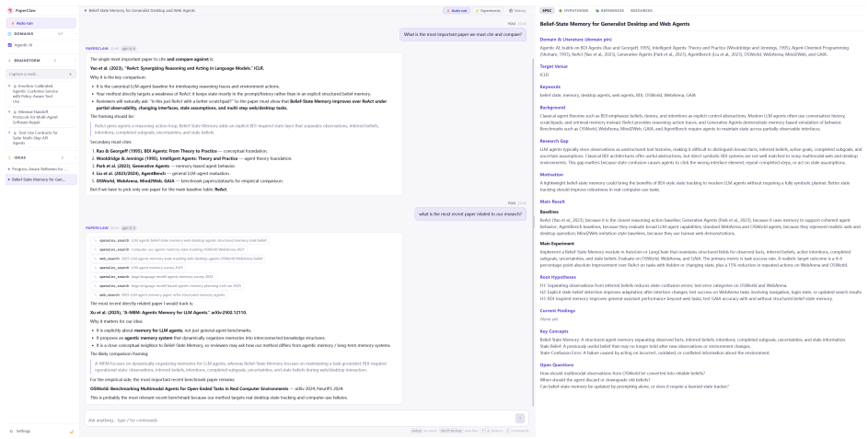
Task: Switch to the Hypotheses tab
Action: click(573, 10)
